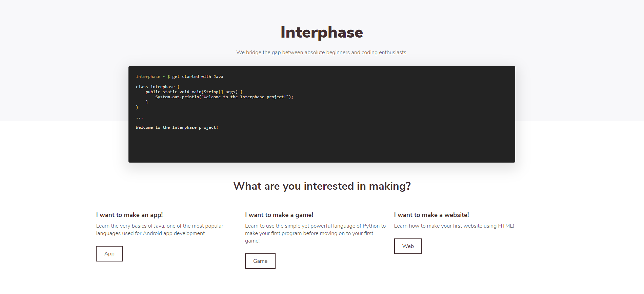This screenshot has height=294, width=644.
Task: Select the Interphase page title
Action: [x=321, y=32]
